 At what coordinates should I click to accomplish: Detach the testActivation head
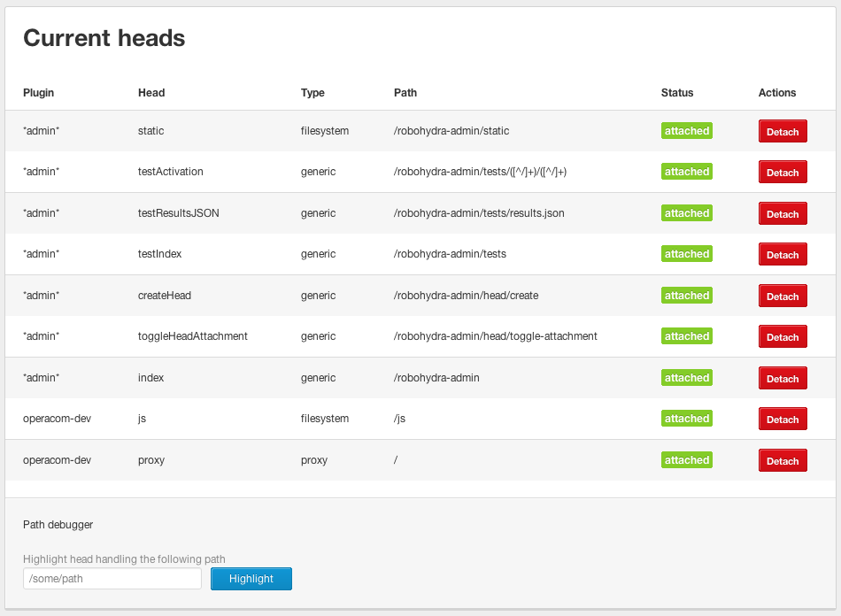tap(782, 172)
